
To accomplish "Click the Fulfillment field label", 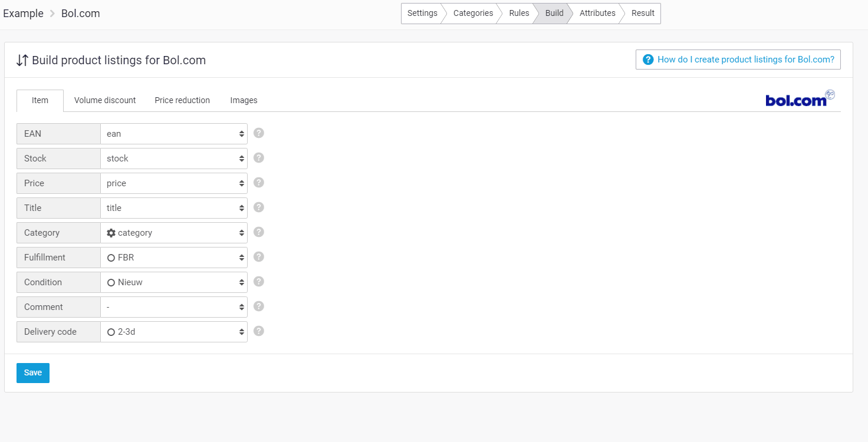I will click(x=58, y=258).
